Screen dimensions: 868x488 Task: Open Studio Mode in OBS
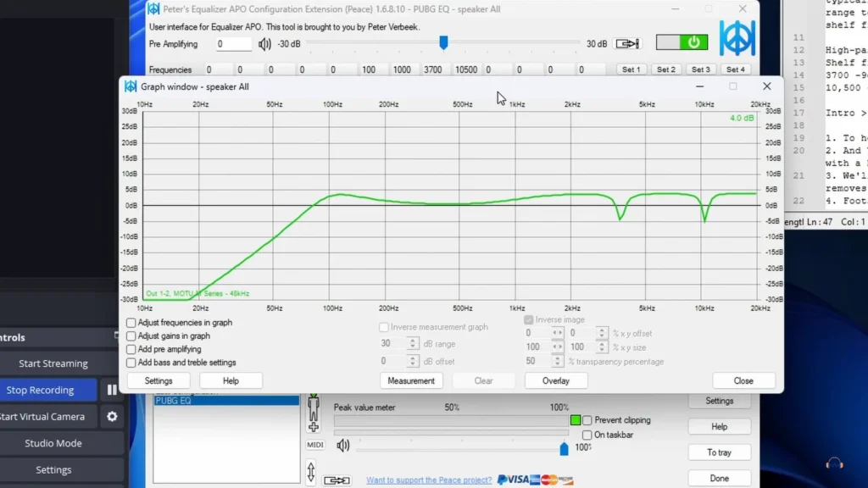pos(53,443)
